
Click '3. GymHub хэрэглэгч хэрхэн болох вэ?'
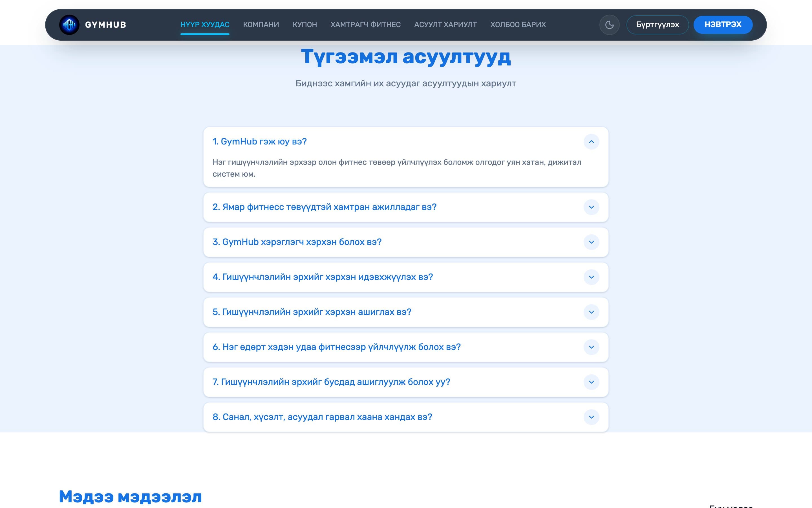coord(297,242)
